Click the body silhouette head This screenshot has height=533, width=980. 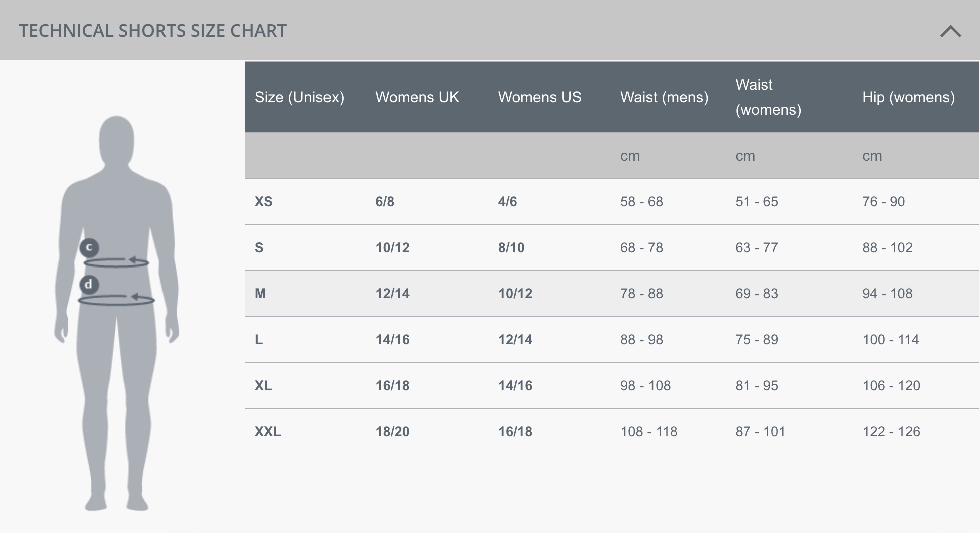(x=116, y=139)
